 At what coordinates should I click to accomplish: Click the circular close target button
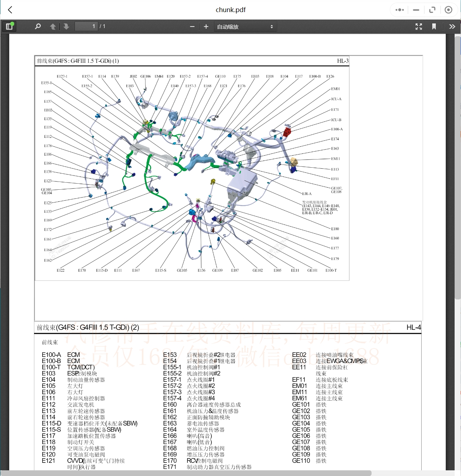tap(448, 10)
